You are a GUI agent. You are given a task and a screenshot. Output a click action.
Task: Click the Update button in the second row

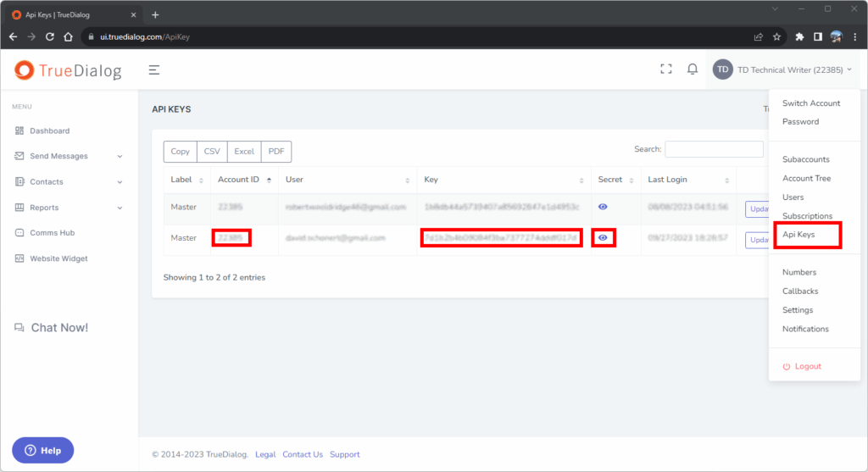[757, 240]
